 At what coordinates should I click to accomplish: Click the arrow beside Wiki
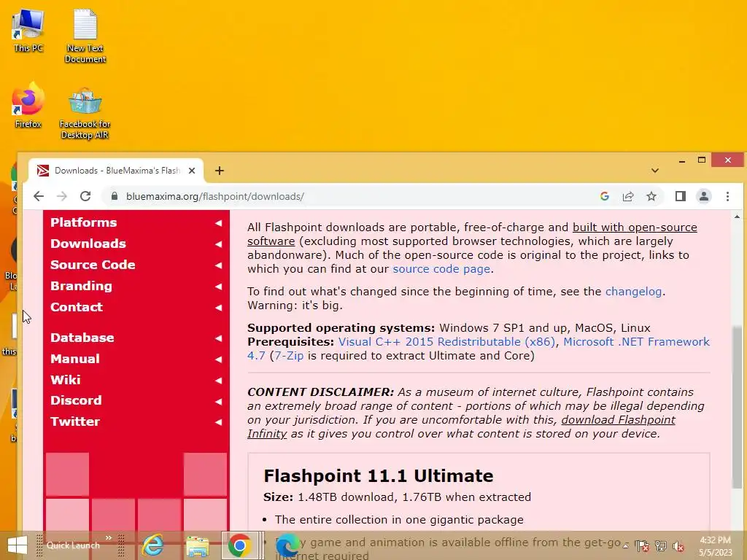(218, 381)
